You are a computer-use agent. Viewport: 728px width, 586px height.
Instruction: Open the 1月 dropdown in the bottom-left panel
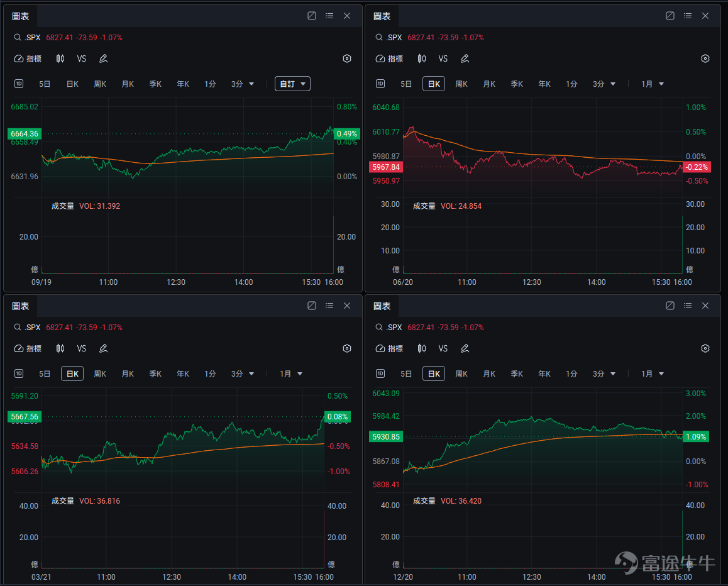tap(291, 374)
